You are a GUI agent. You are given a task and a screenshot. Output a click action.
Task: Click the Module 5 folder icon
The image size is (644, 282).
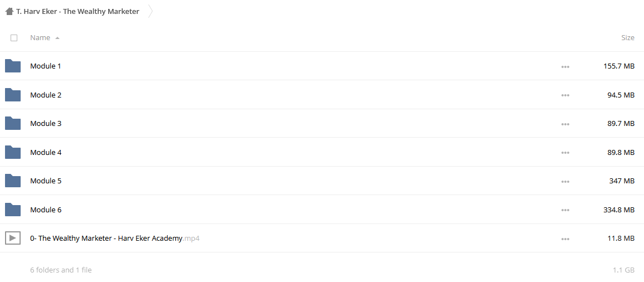(13, 181)
